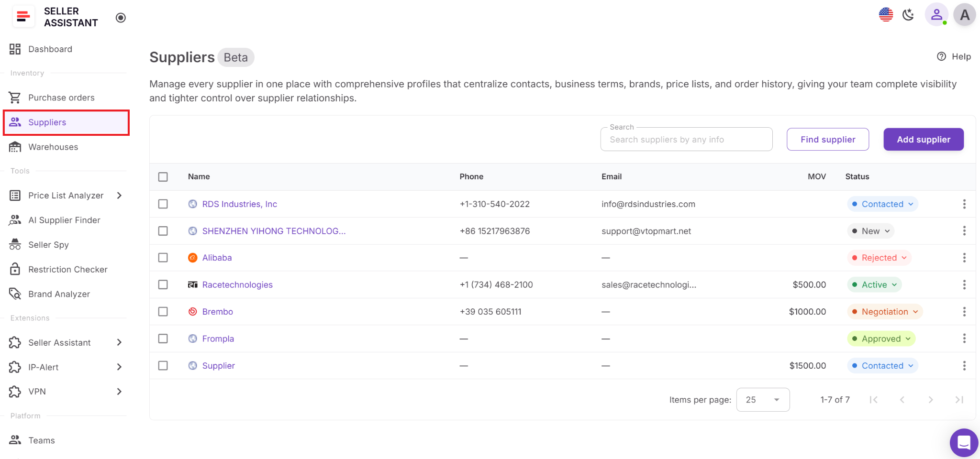
Task: Toggle dark mode with the moon icon
Action: (x=908, y=15)
